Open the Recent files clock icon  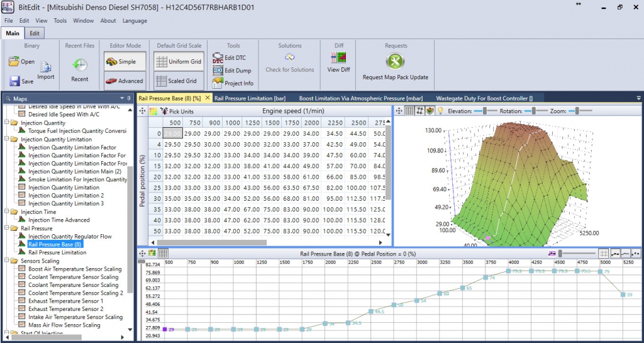(x=80, y=65)
